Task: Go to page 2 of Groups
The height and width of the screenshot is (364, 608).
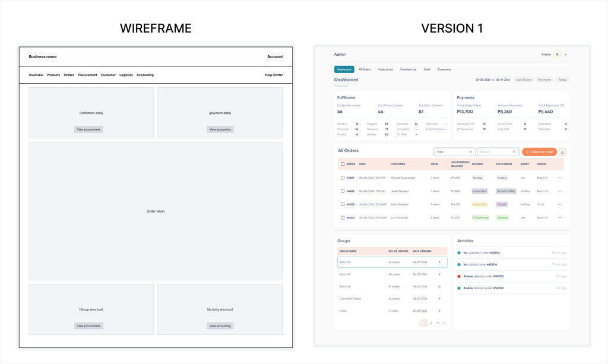Action: [x=431, y=323]
